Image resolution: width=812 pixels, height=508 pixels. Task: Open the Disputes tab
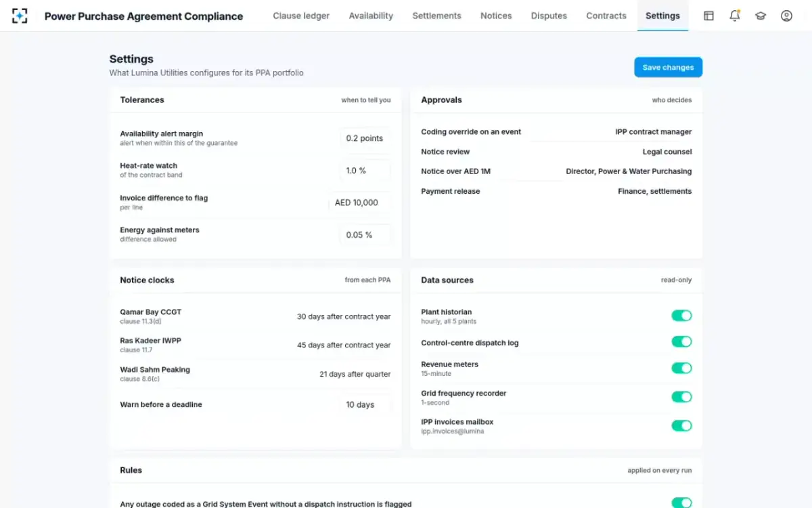coord(549,16)
